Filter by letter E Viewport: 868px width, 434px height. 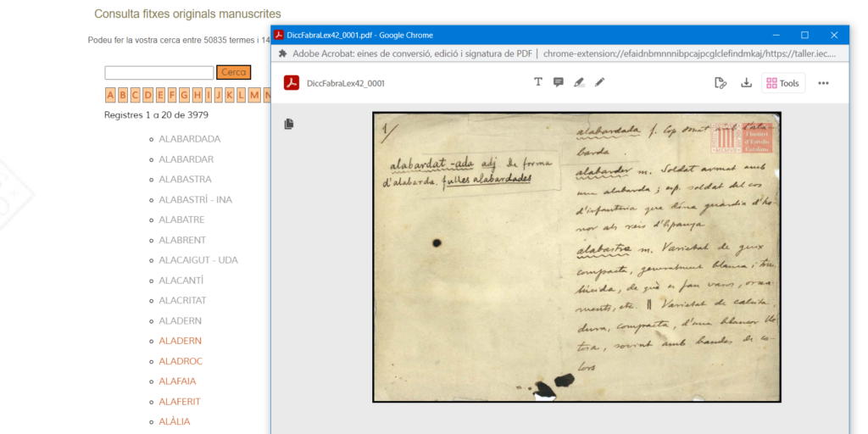point(160,95)
